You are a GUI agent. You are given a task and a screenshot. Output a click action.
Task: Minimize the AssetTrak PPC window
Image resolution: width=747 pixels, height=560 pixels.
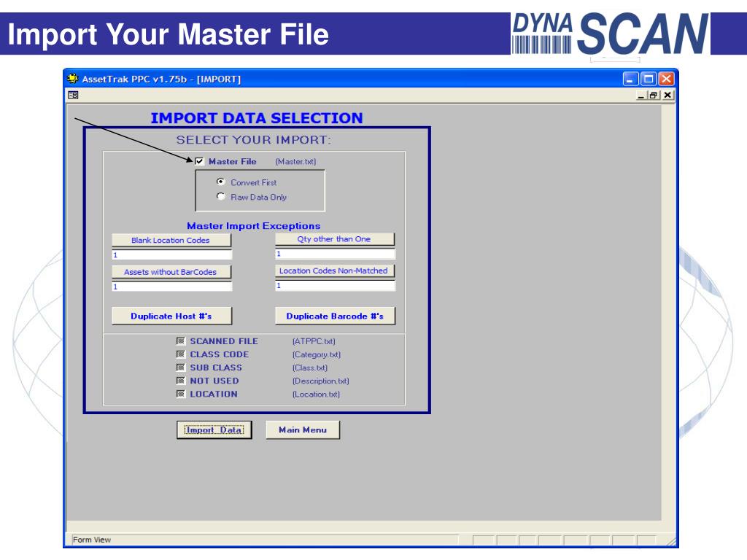tap(631, 79)
